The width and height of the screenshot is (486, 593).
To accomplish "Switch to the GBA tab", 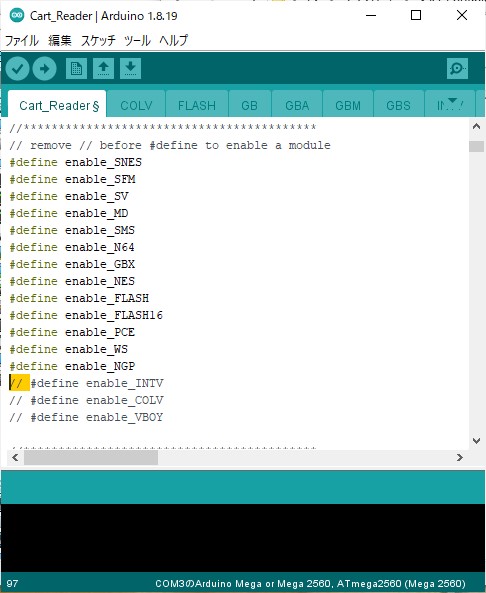I will 297,105.
